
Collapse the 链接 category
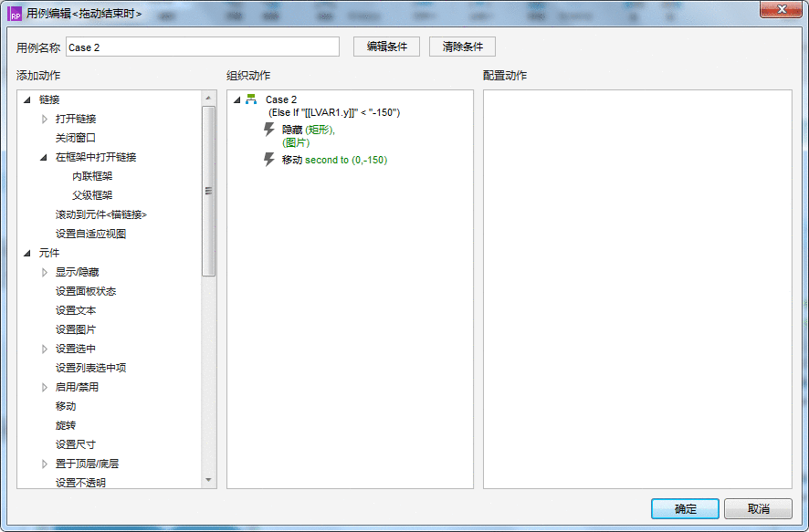[27, 99]
